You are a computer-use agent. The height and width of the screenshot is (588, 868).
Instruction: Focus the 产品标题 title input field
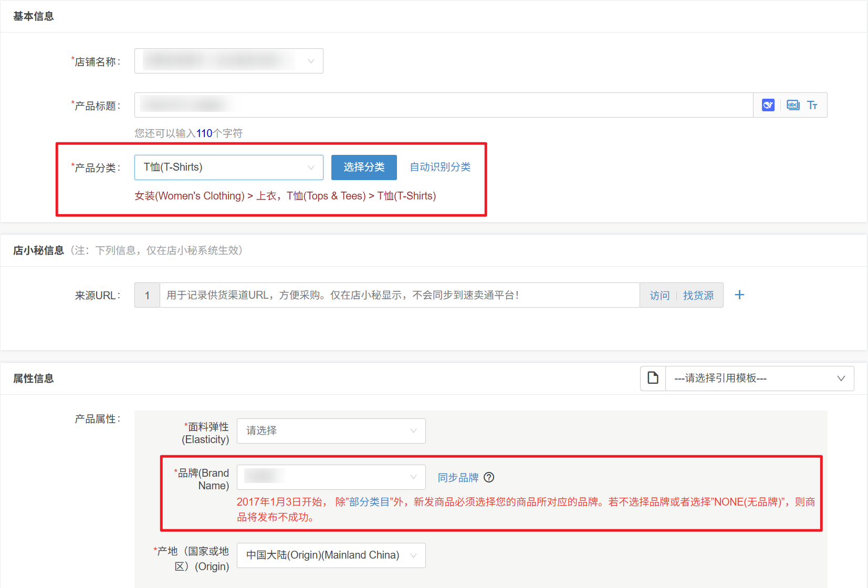444,105
